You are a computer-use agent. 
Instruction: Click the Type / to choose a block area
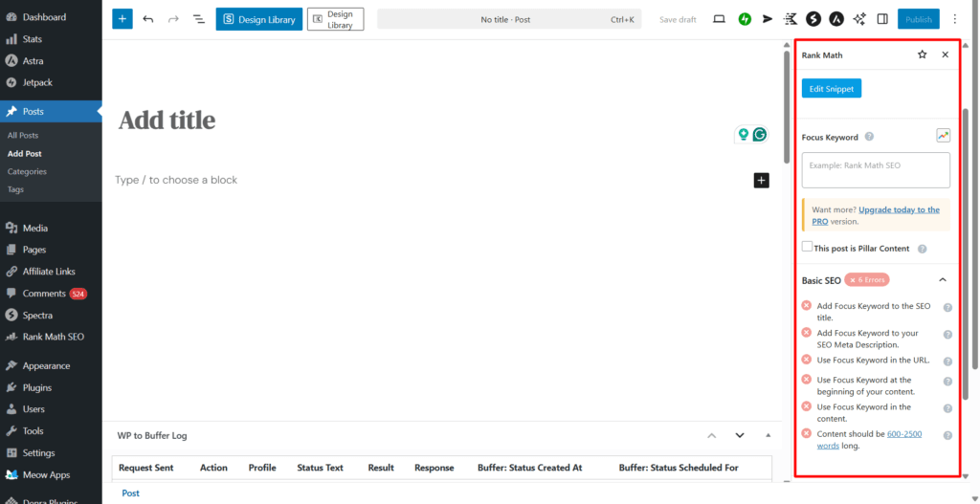point(176,180)
